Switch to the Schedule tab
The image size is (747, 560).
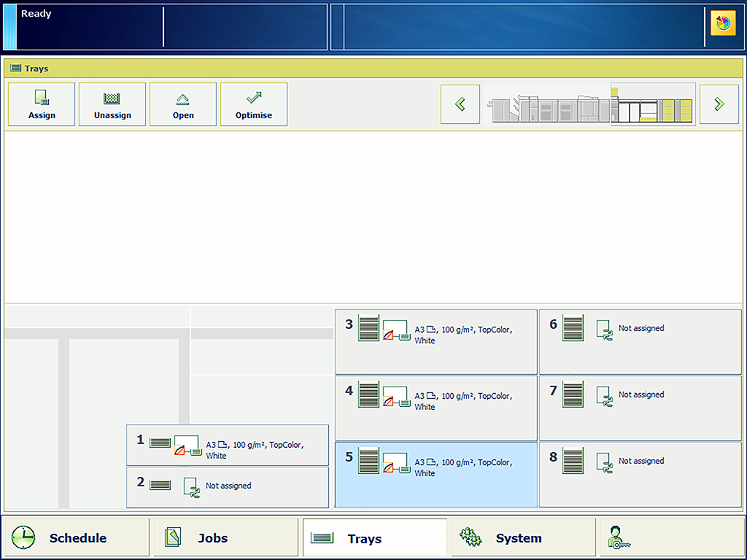pos(76,538)
